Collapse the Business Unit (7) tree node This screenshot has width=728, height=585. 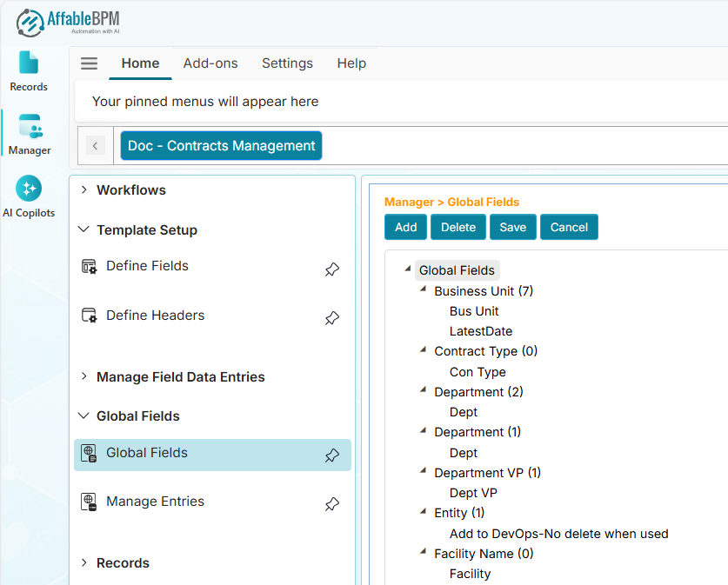click(423, 289)
